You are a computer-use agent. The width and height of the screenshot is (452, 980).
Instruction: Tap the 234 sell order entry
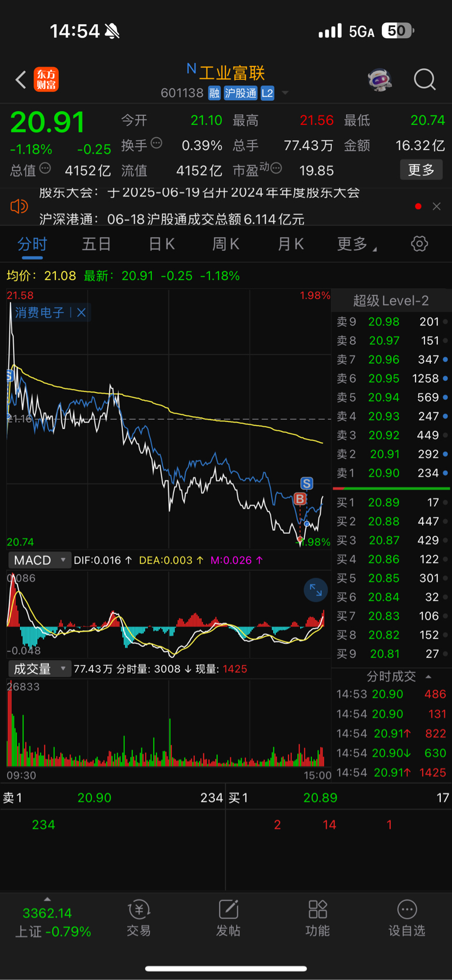[x=44, y=825]
